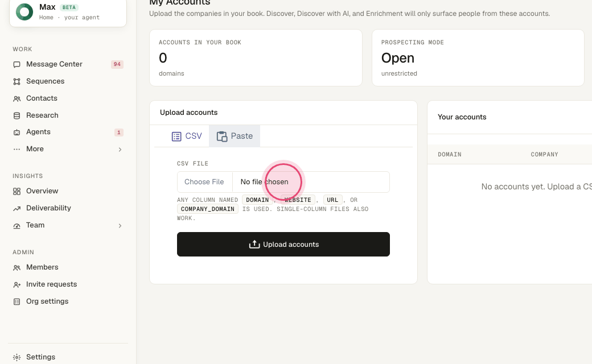
Task: Click the WEBSITE column name chip
Action: pos(298,200)
